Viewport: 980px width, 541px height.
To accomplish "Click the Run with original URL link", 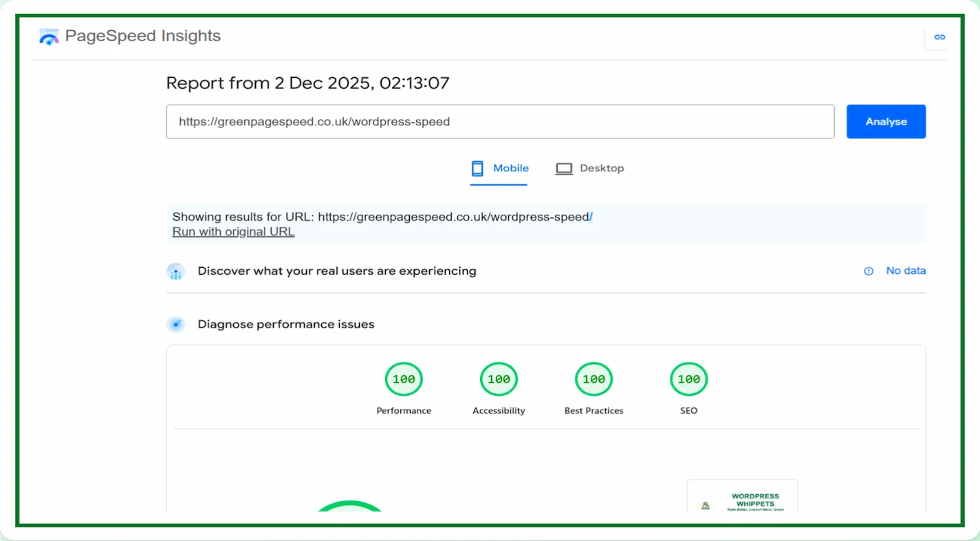I will [233, 232].
